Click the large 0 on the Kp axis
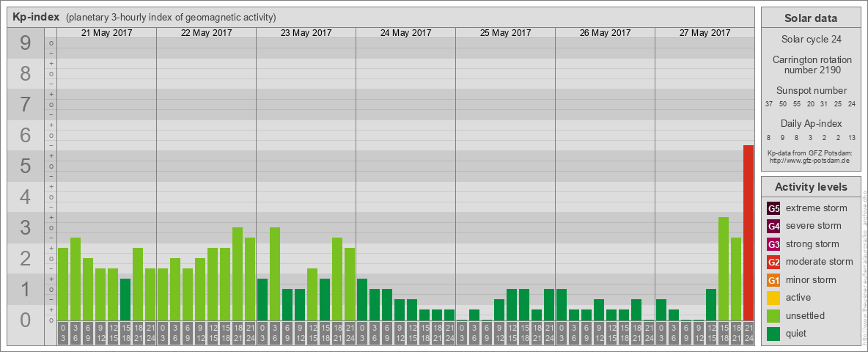This screenshot has height=352, width=868. pyautogui.click(x=26, y=320)
